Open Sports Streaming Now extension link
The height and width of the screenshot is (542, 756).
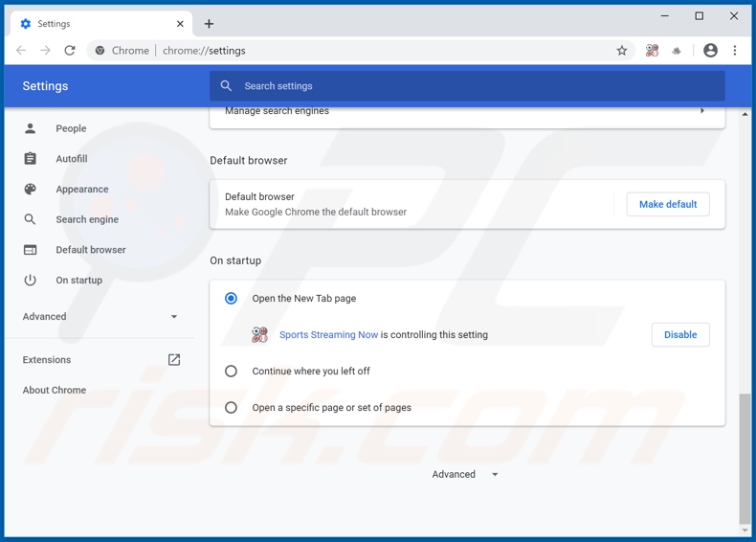click(x=328, y=334)
